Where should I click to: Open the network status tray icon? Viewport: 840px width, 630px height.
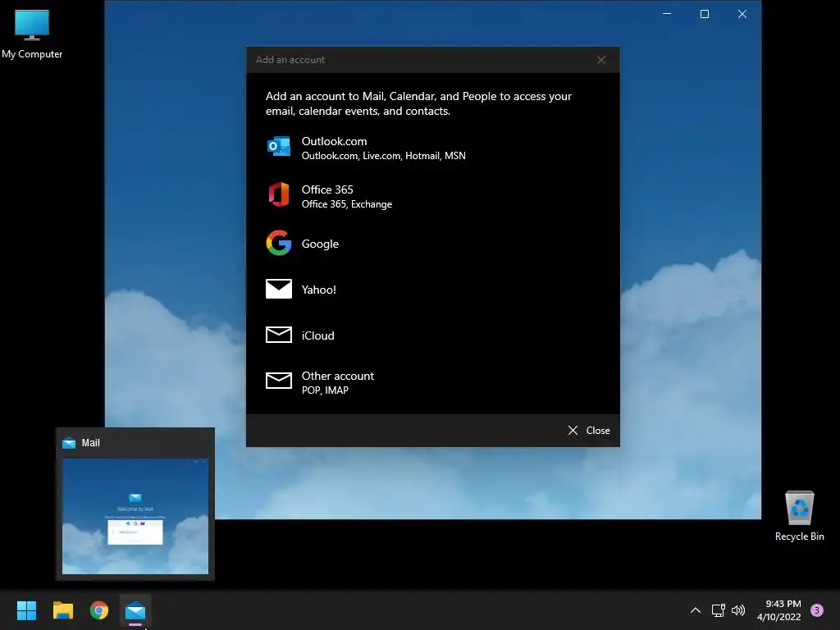(x=718, y=610)
